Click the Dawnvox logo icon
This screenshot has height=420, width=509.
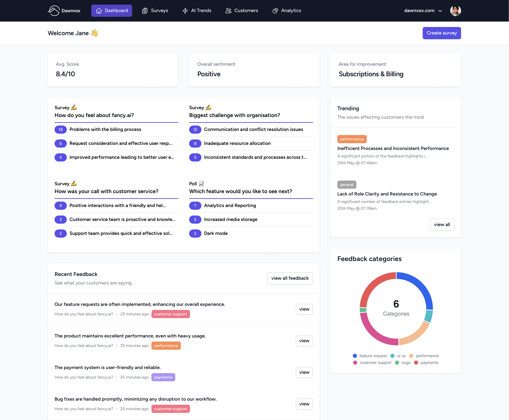[54, 11]
